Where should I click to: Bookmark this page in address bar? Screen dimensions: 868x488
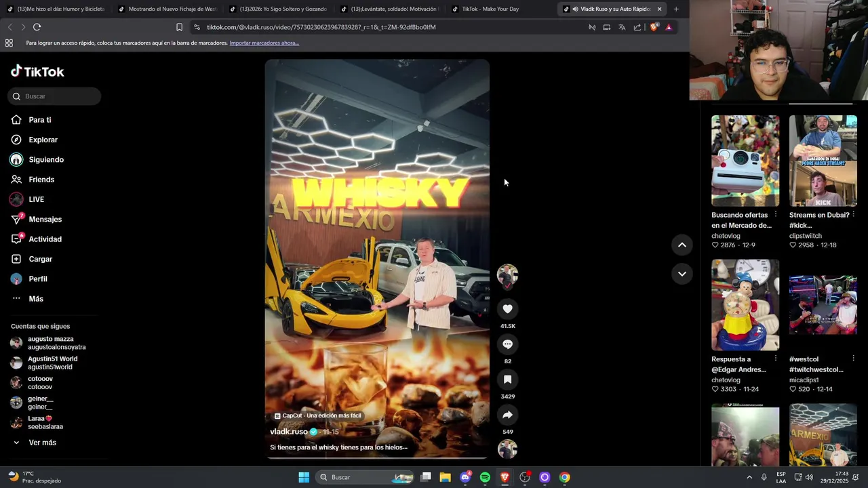pos(179,27)
